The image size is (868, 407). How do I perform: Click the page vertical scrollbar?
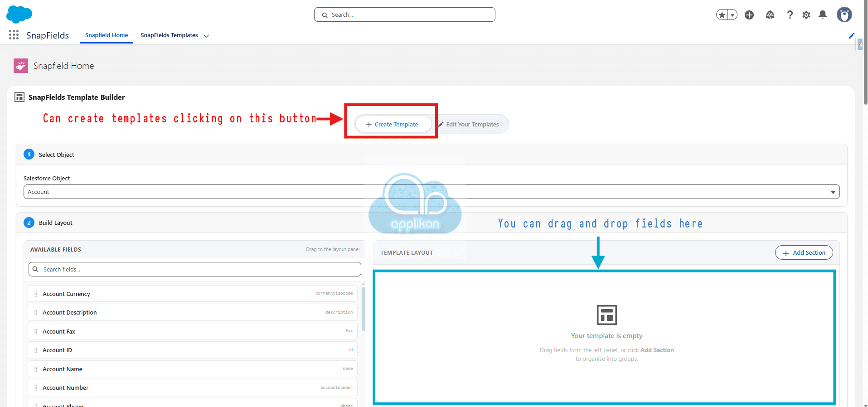pos(865,54)
